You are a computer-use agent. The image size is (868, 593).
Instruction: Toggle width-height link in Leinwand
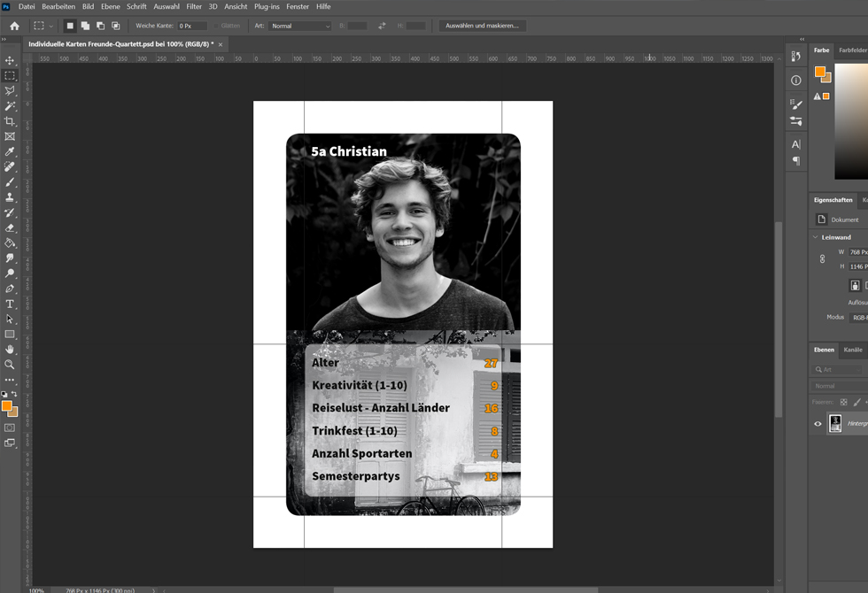click(x=822, y=258)
